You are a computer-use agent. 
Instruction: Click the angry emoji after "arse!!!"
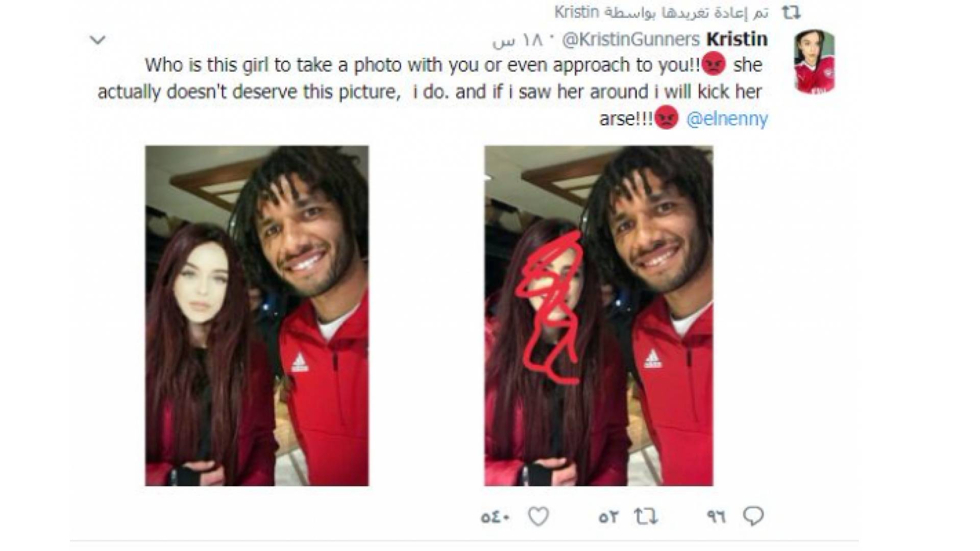point(666,119)
